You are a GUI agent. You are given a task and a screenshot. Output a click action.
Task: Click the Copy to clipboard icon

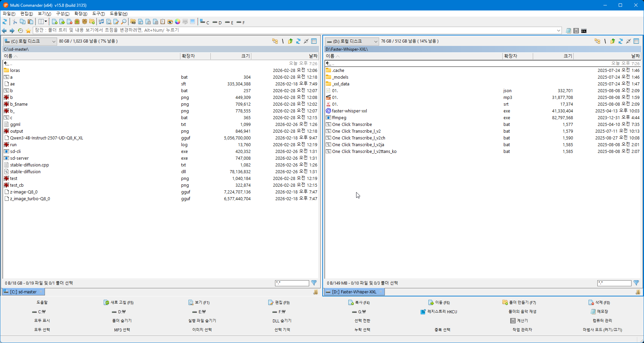pyautogui.click(x=23, y=22)
